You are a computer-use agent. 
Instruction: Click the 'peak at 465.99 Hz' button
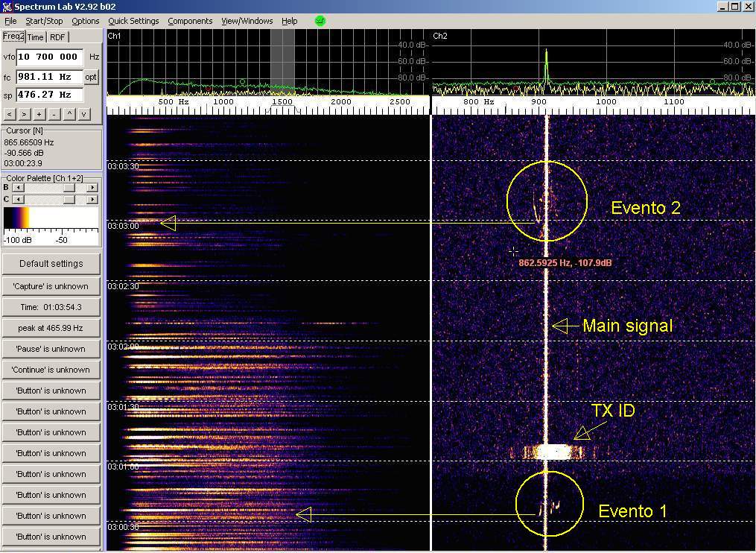pyautogui.click(x=52, y=328)
